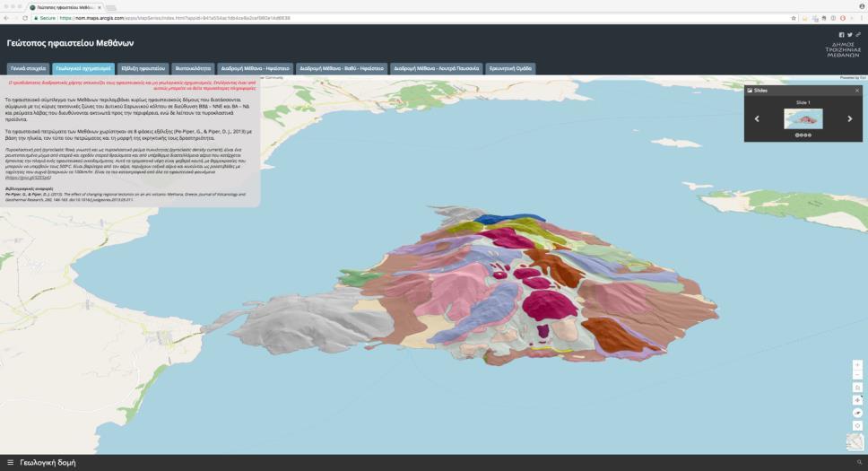Open the Ερευνητική Ομάδα tab
This screenshot has height=471, width=868.
click(x=510, y=69)
